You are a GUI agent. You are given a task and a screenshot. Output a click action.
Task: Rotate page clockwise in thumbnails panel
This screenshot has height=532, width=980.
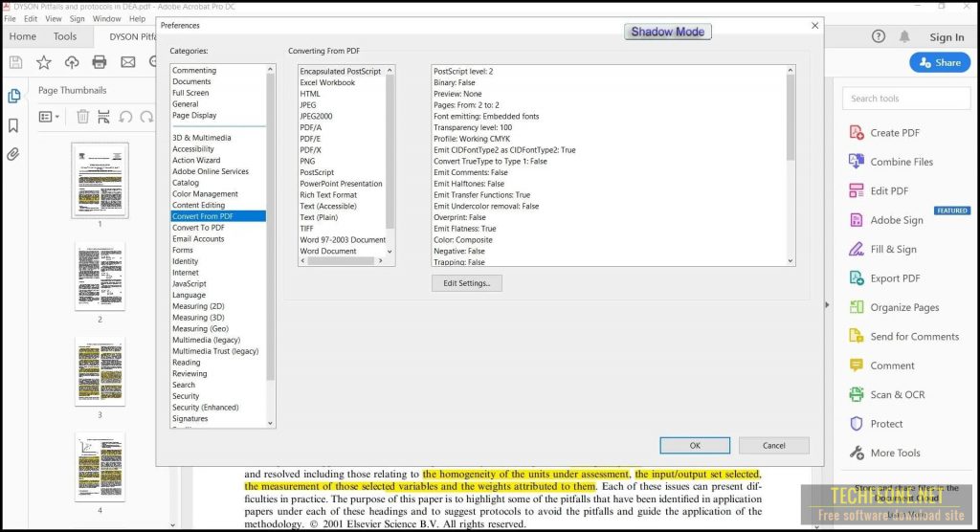coord(146,117)
